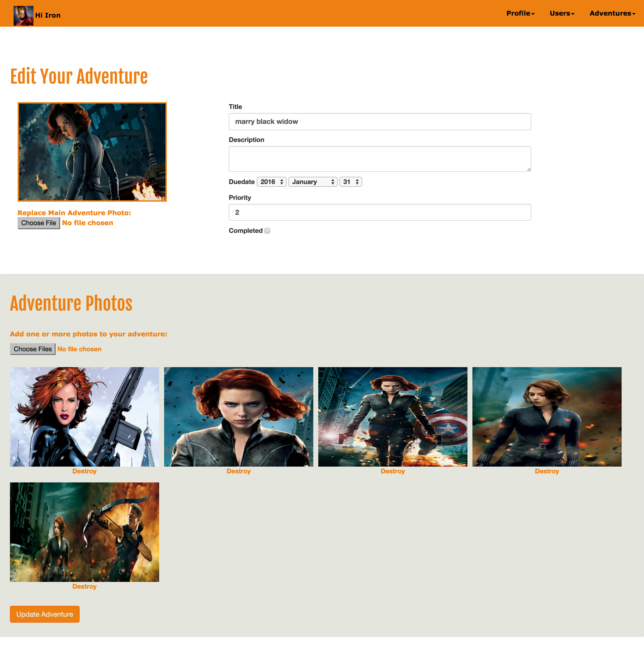Click Choose Files for adventure photos
Viewport: 644px width, 647px height.
point(33,349)
